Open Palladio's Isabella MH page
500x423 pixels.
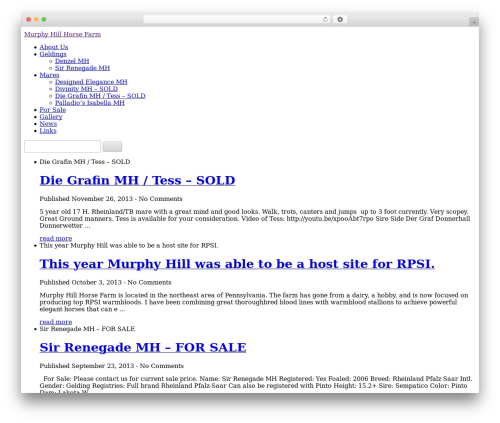click(90, 103)
